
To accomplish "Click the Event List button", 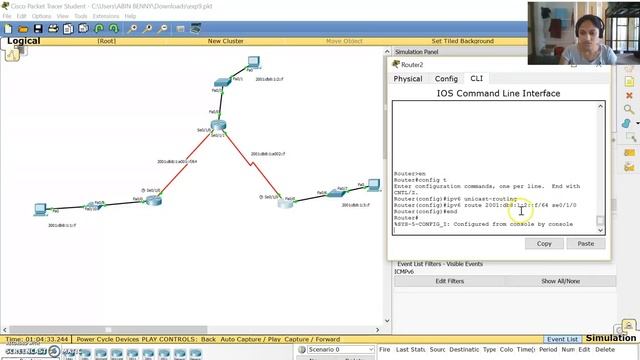I will [562, 339].
